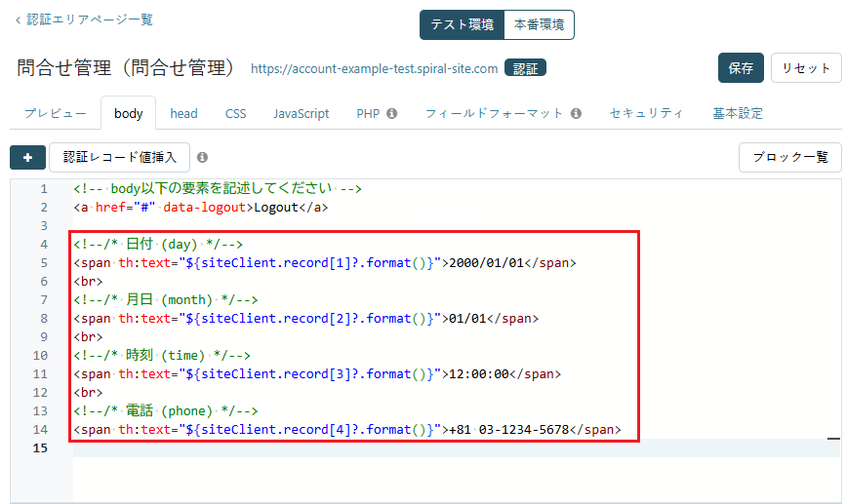The width and height of the screenshot is (847, 504).
Task: Select the head tab
Action: [183, 113]
